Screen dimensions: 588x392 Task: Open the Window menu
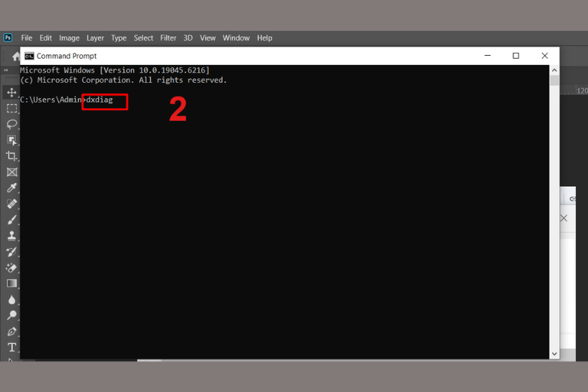pos(236,38)
